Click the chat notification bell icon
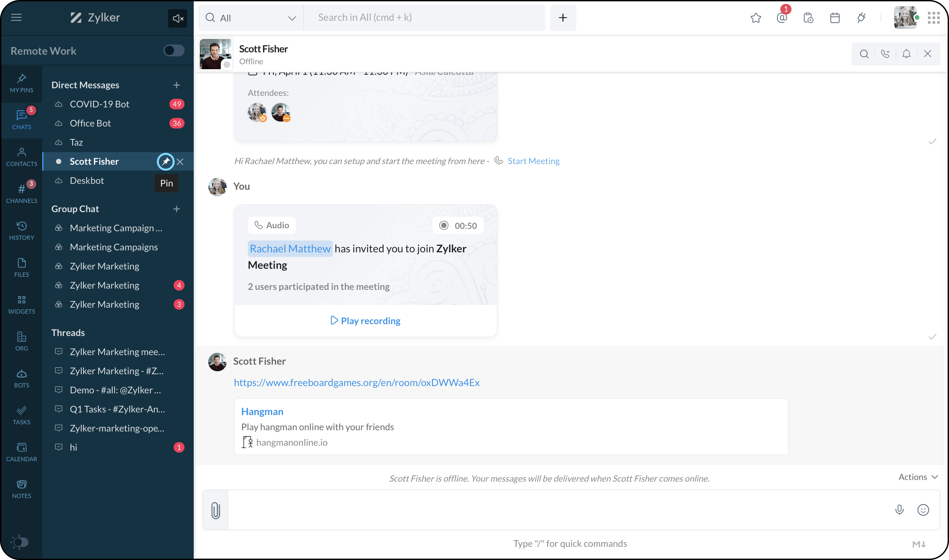 point(906,54)
